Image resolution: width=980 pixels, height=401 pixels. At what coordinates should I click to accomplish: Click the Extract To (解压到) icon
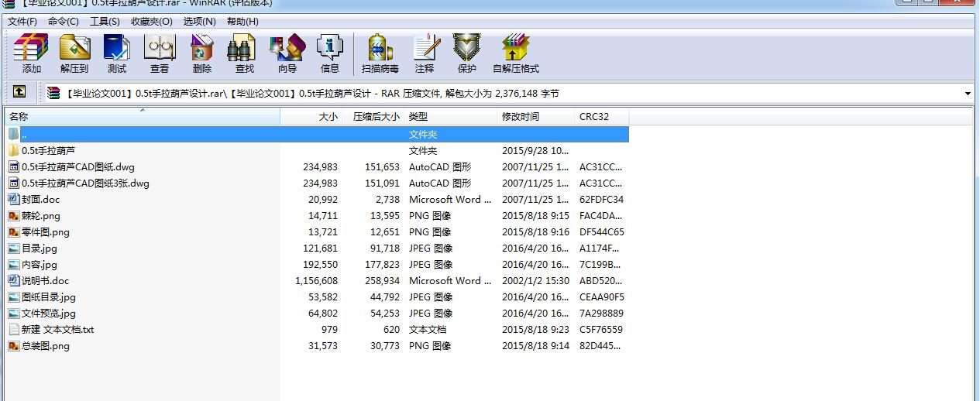click(74, 48)
